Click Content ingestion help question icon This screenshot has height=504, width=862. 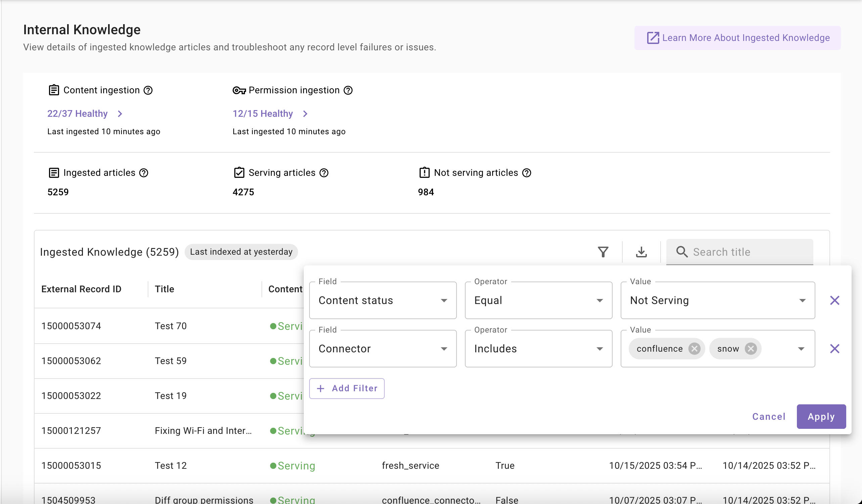pos(148,90)
